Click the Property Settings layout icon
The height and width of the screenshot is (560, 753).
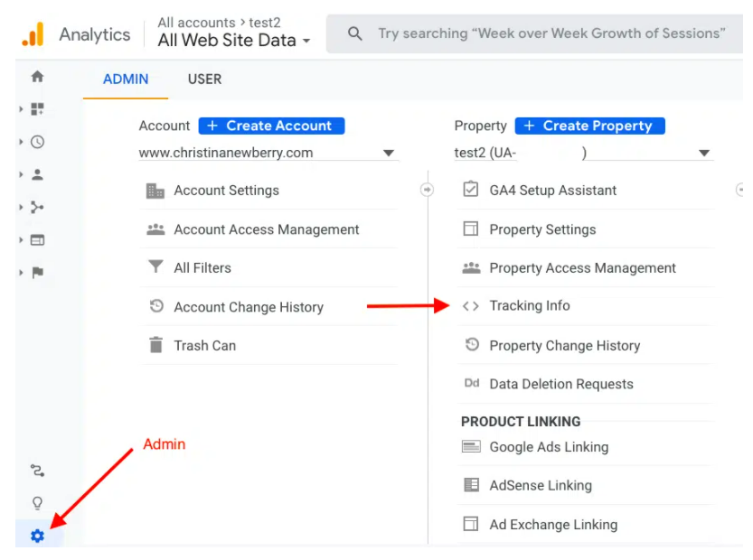click(x=471, y=229)
